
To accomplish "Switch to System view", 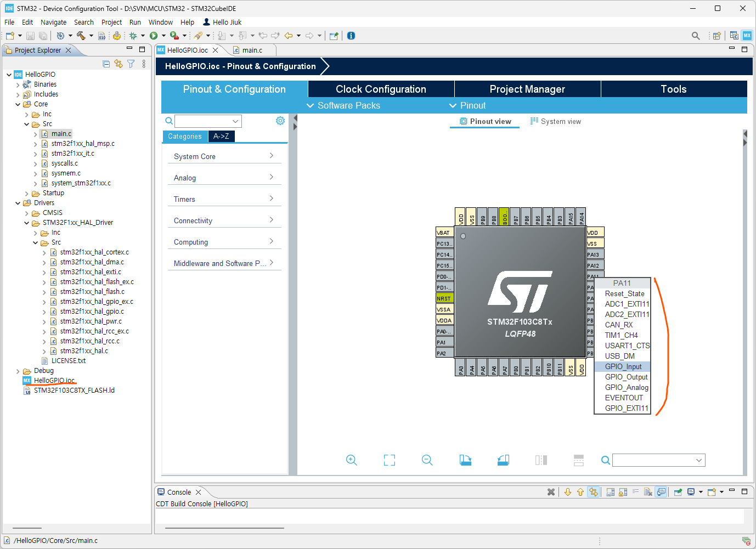I will (x=556, y=121).
